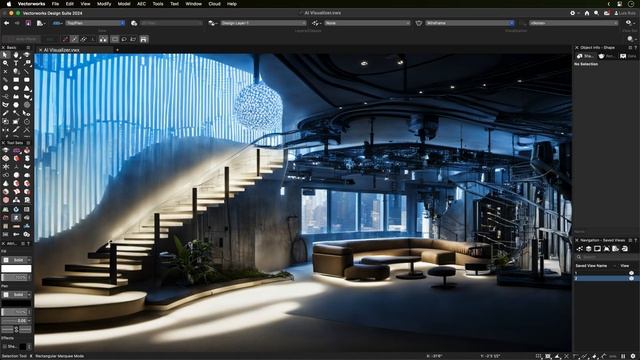Select the Zoom magnifier tool in Basic palette

point(5,63)
